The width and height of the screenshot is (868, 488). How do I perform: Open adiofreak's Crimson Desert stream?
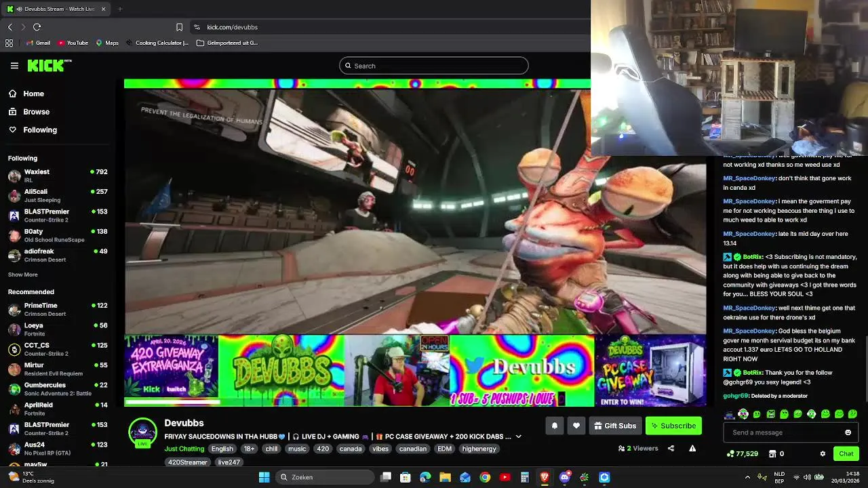(58, 255)
